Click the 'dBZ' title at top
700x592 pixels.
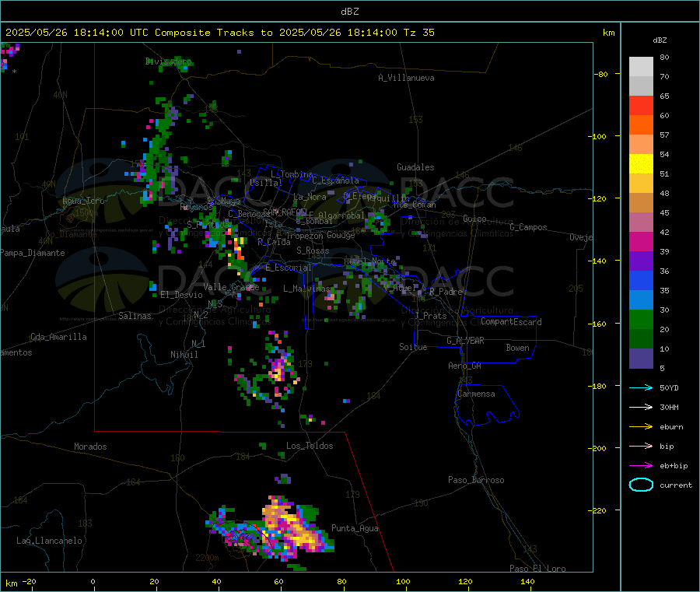pos(349,12)
